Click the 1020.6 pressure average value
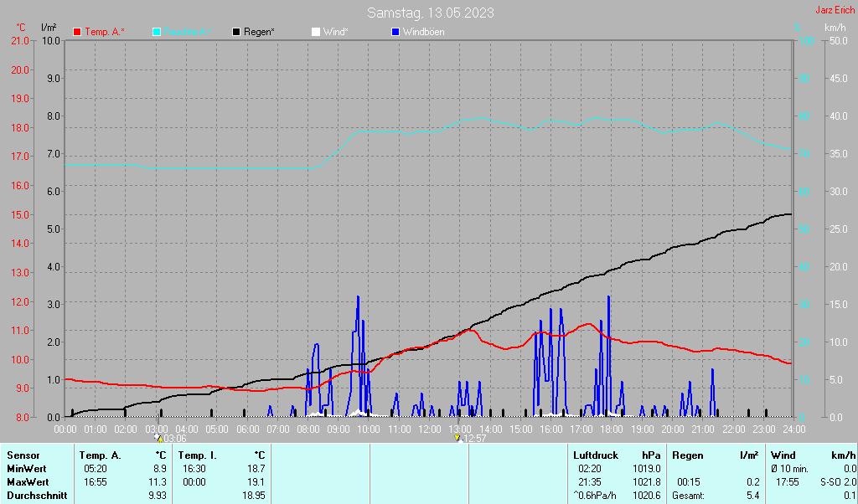858x504 pixels. [x=647, y=496]
